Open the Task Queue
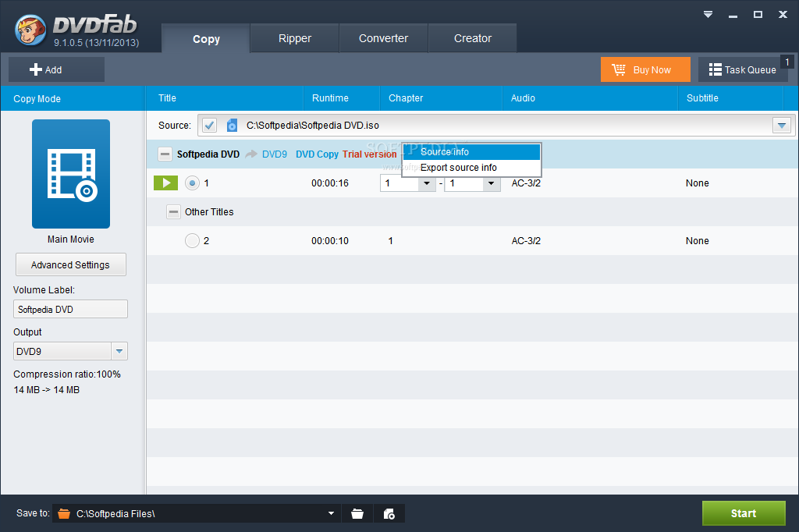 743,69
